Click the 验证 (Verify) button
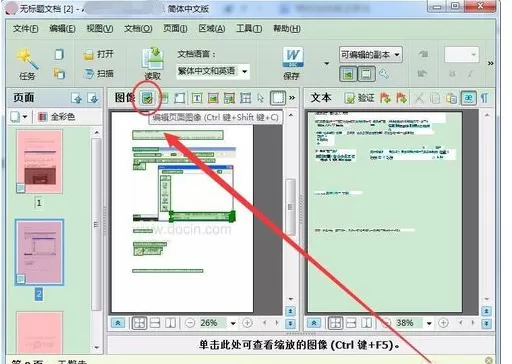 tap(359, 98)
